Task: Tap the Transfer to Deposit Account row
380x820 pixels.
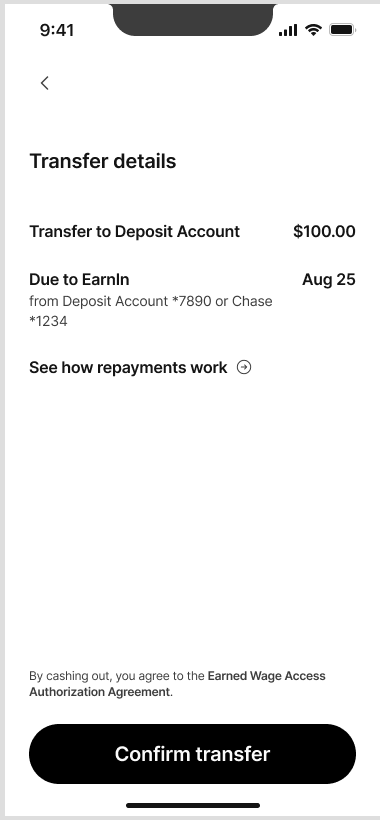Action: [192, 231]
